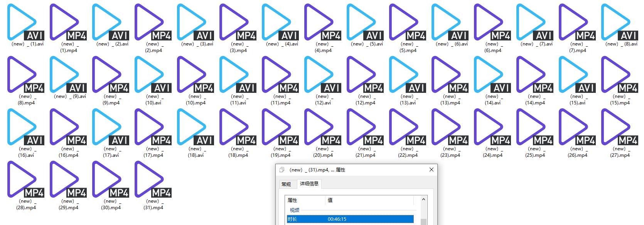Screen dimensions: 644x225
Task: Select the (new) _(12).mp4 file icon
Action: [365, 74]
